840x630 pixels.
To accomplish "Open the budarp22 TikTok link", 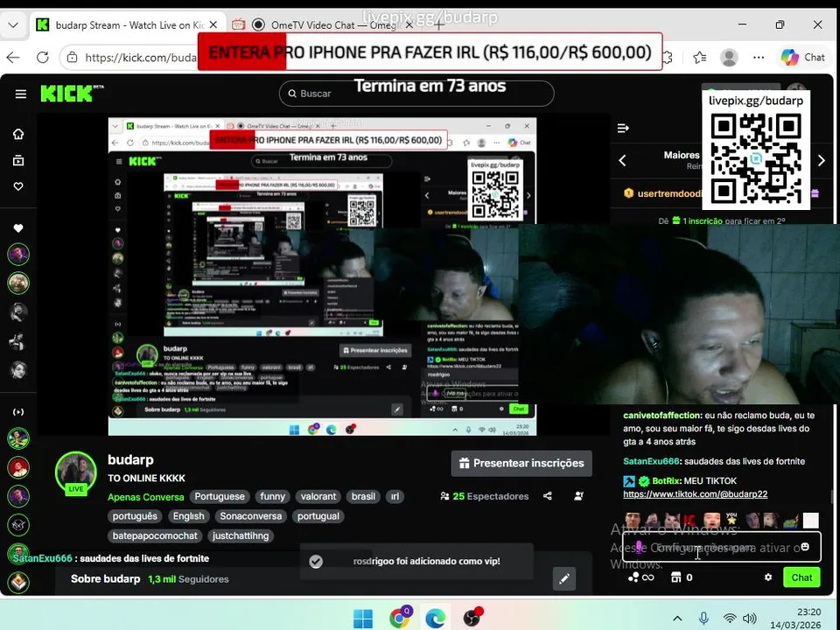I will tap(696, 493).
